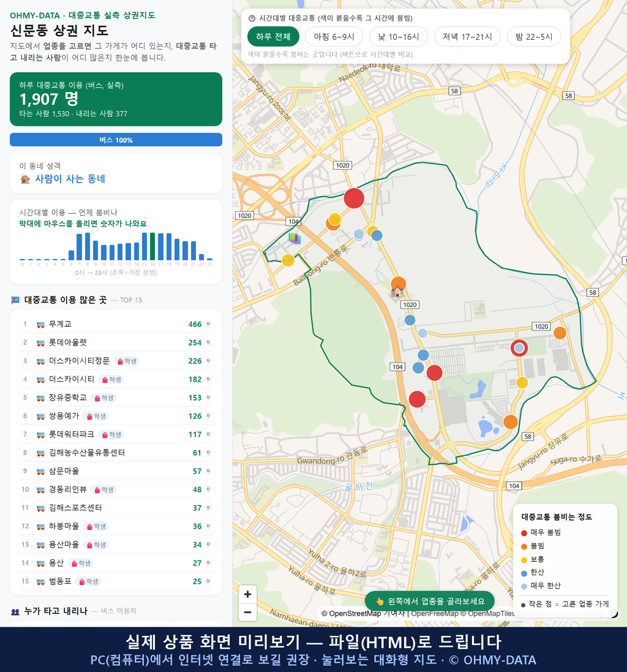The width and height of the screenshot is (627, 672).
Task: Click the pin icon in the 더스카이시티 row
Action: [208, 379]
